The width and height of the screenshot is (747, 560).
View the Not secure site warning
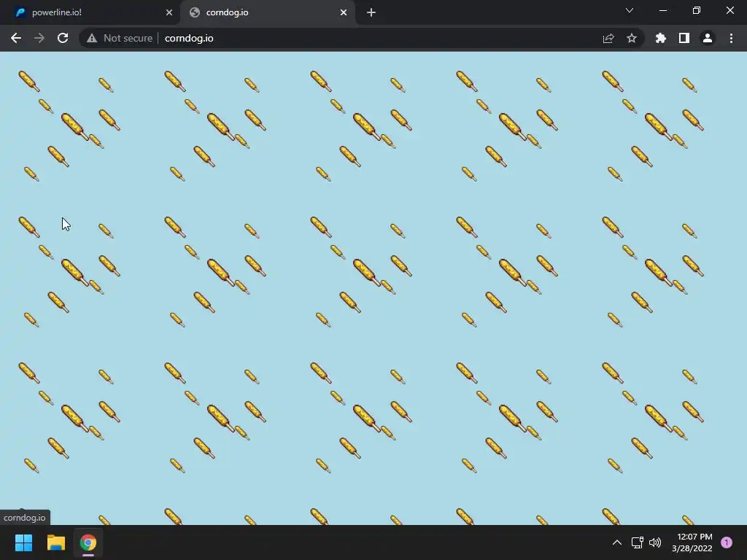tap(120, 38)
